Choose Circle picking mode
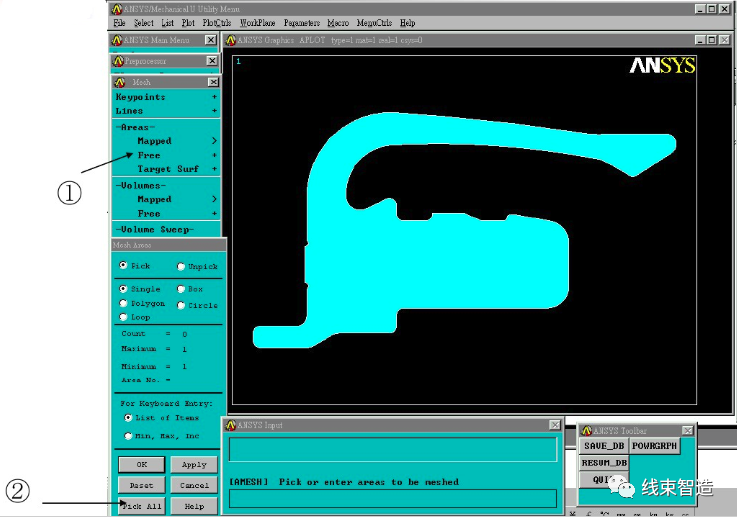This screenshot has width=737, height=520. click(x=181, y=305)
